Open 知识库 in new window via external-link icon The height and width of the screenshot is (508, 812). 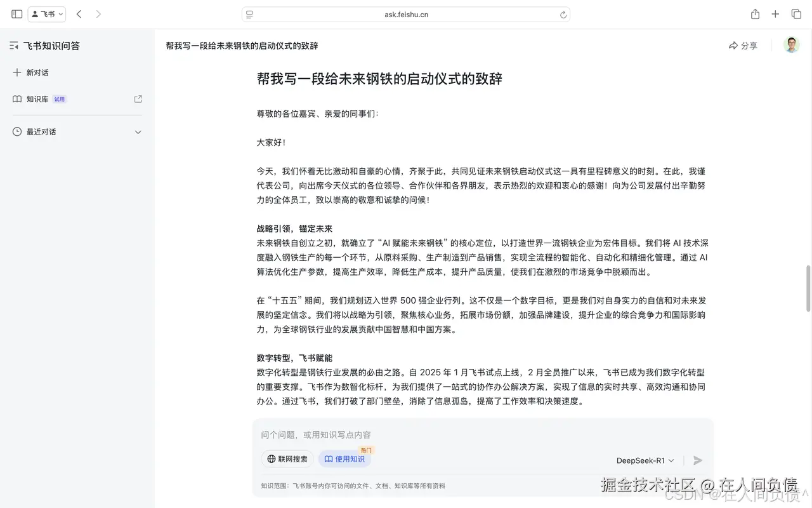[138, 99]
